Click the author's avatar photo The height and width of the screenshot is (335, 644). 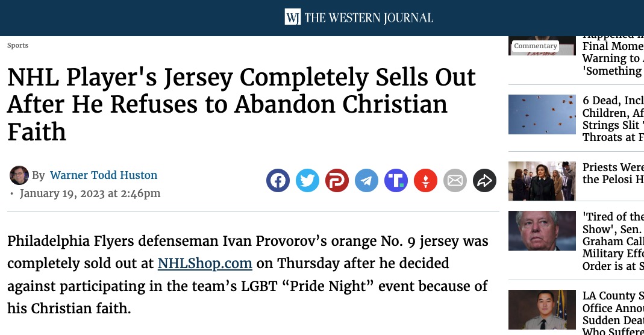pyautogui.click(x=19, y=175)
